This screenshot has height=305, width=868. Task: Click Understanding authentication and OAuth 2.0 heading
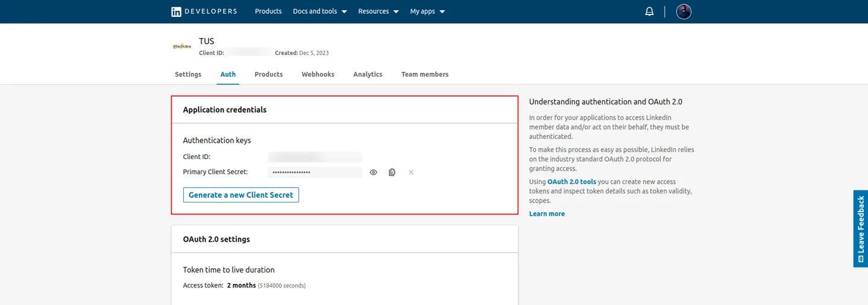click(x=606, y=102)
